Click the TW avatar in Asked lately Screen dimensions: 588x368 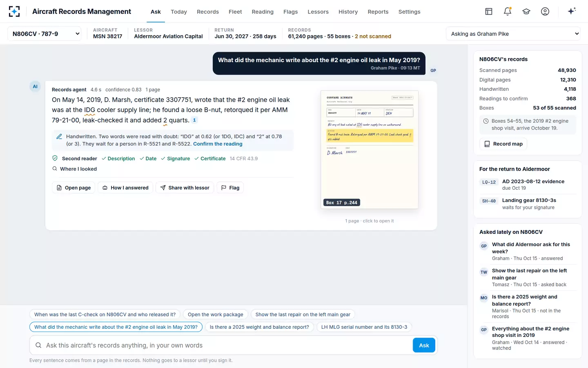pyautogui.click(x=484, y=272)
